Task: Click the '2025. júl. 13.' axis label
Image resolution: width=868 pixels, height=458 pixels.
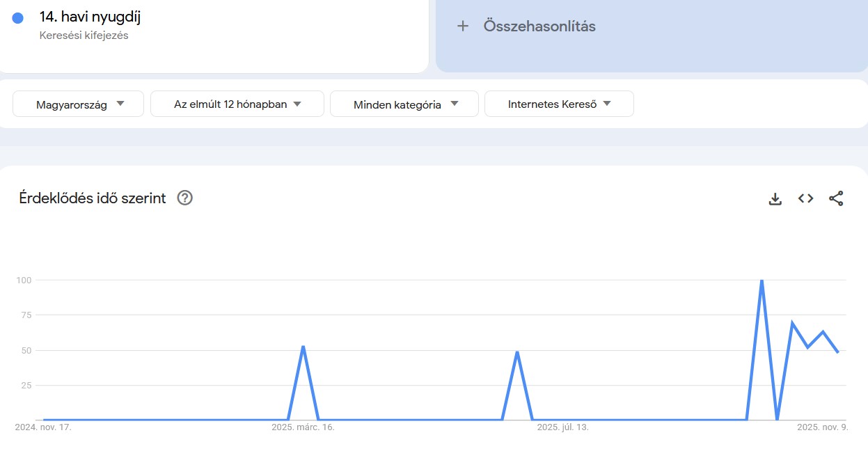Action: point(565,427)
